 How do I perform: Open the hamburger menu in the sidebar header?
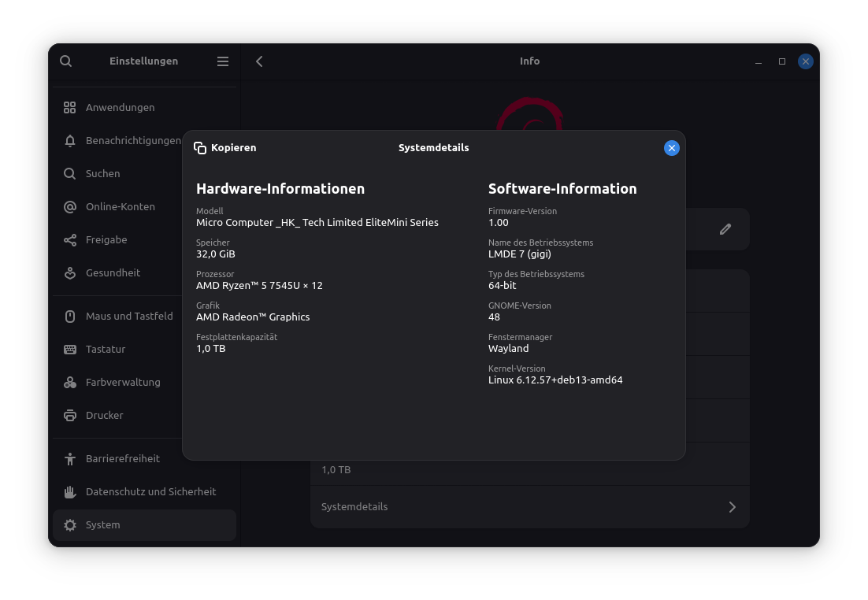223,61
